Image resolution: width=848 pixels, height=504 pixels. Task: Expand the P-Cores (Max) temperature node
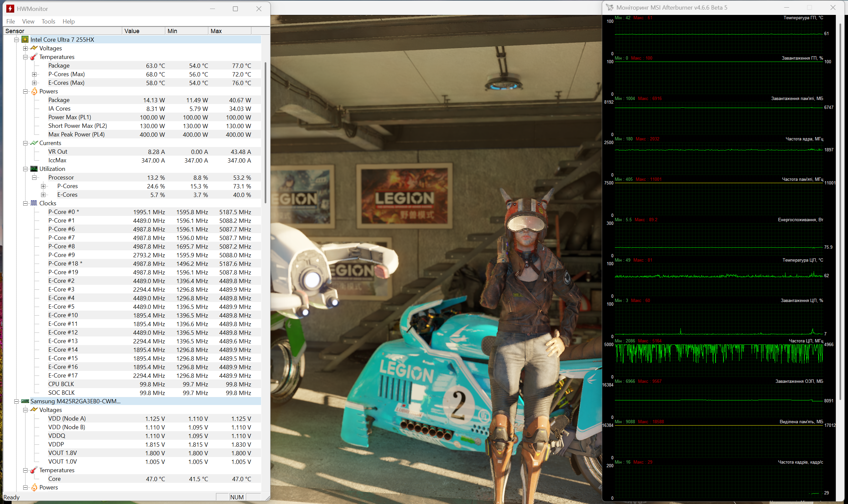coord(34,75)
